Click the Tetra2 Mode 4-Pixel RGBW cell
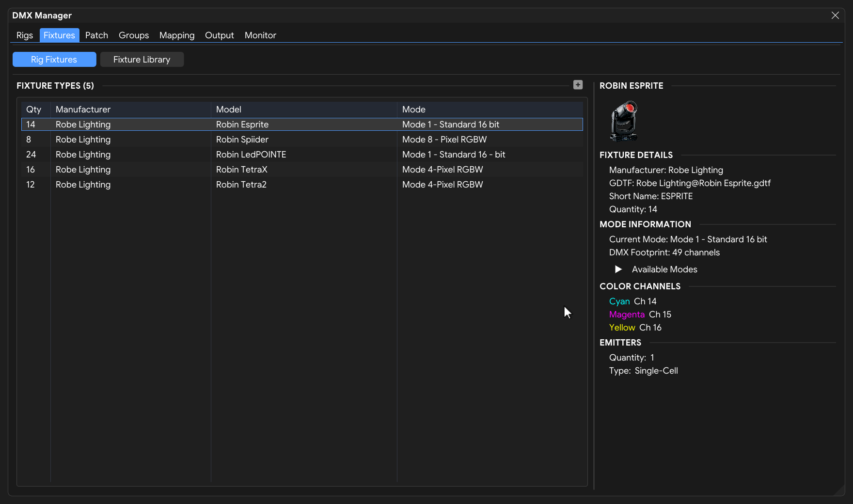This screenshot has width=853, height=504. pyautogui.click(x=442, y=185)
